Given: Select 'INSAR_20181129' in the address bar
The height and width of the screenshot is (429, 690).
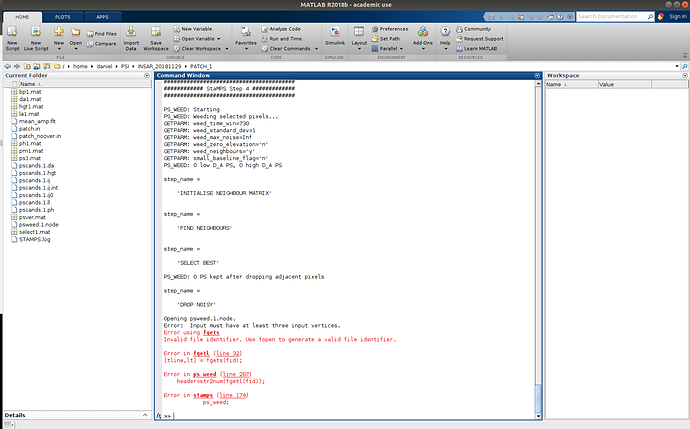Looking at the screenshot, I should [x=159, y=66].
